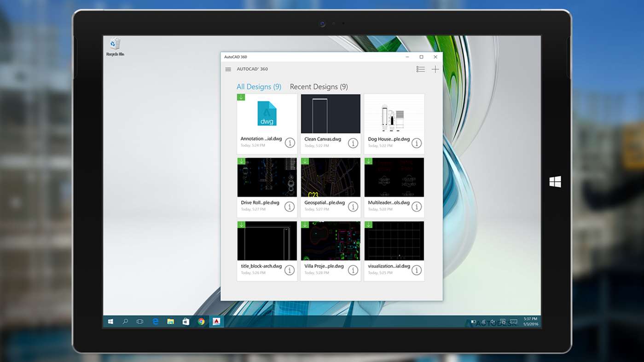Download the Drive Roller drawing via green arrow

coord(241,161)
